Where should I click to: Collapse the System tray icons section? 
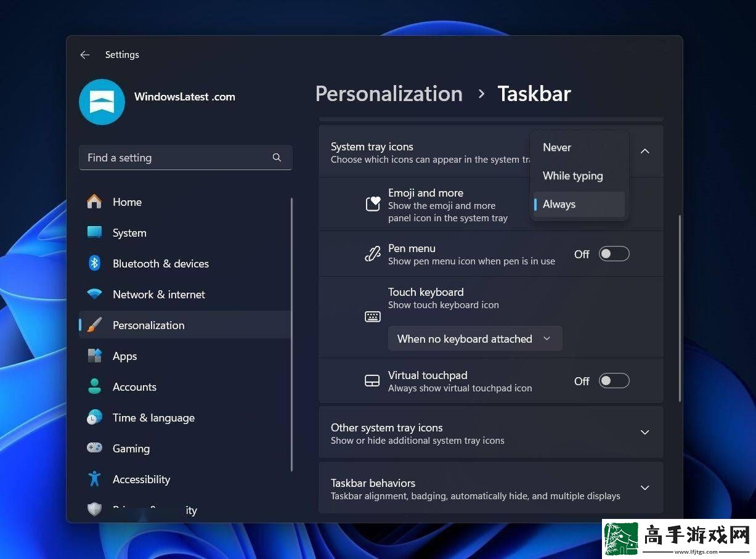(645, 152)
